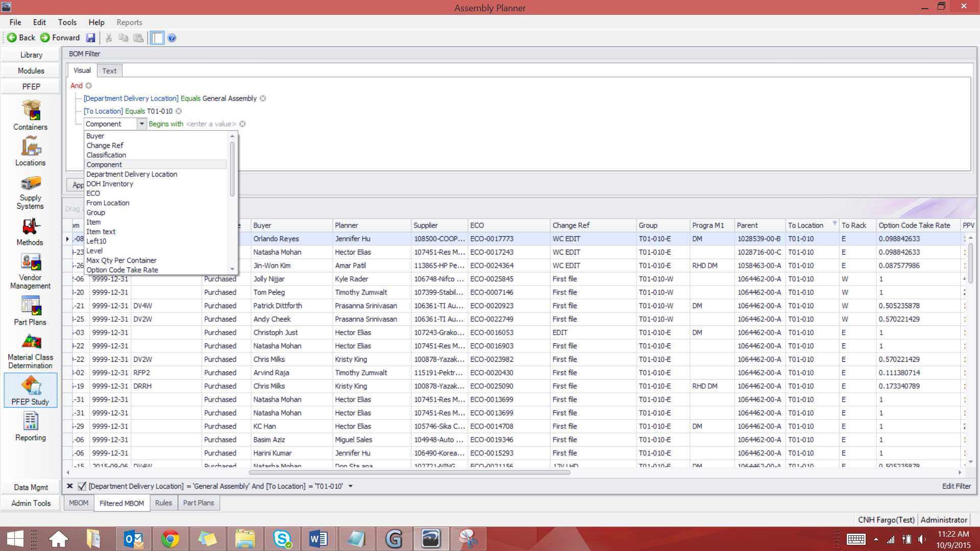The height and width of the screenshot is (551, 980).
Task: Add condition next to And operator
Action: point(89,86)
